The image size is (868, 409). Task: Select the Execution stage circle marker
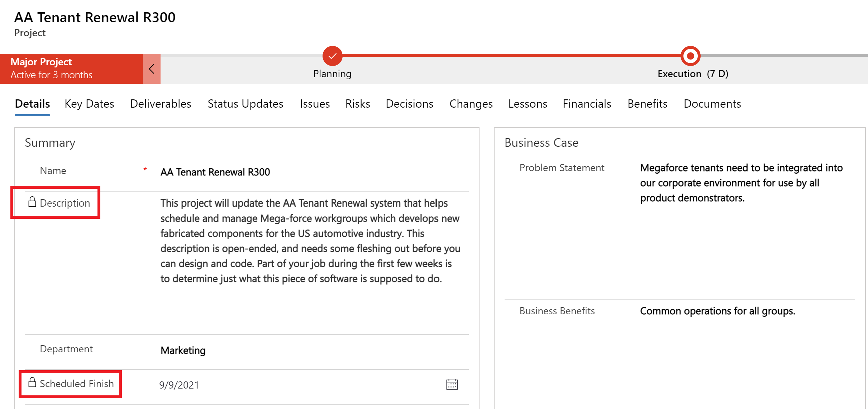690,56
